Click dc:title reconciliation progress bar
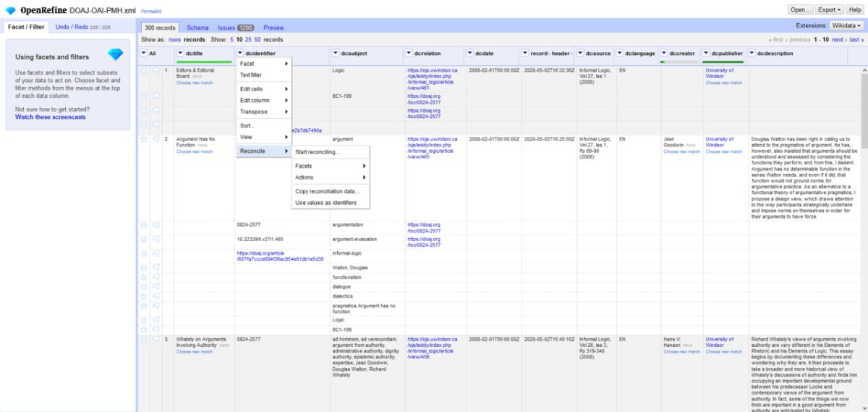The image size is (868, 412). tap(205, 62)
